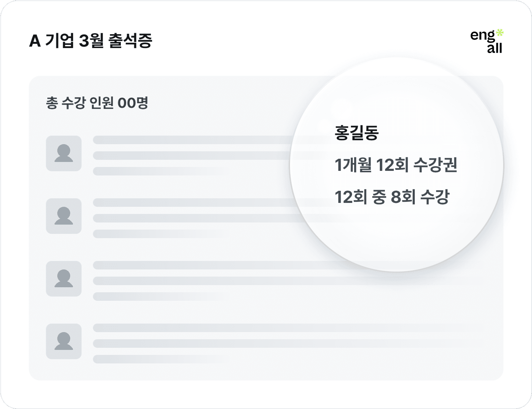The height and width of the screenshot is (409, 532).
Task: Click the second student's short bottom line
Action: (x=160, y=234)
